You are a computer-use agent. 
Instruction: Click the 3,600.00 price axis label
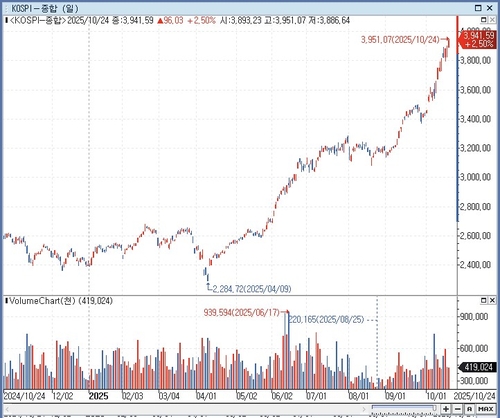pos(476,90)
